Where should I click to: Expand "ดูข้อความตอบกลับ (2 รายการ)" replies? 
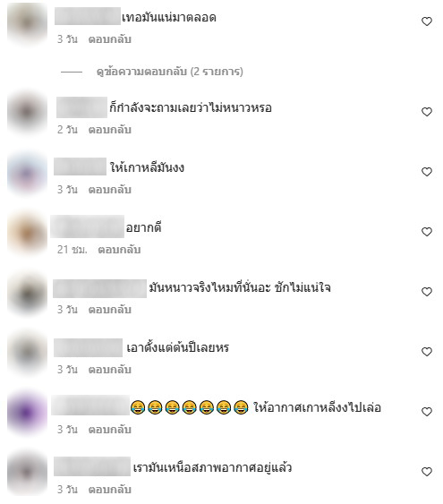tap(170, 72)
